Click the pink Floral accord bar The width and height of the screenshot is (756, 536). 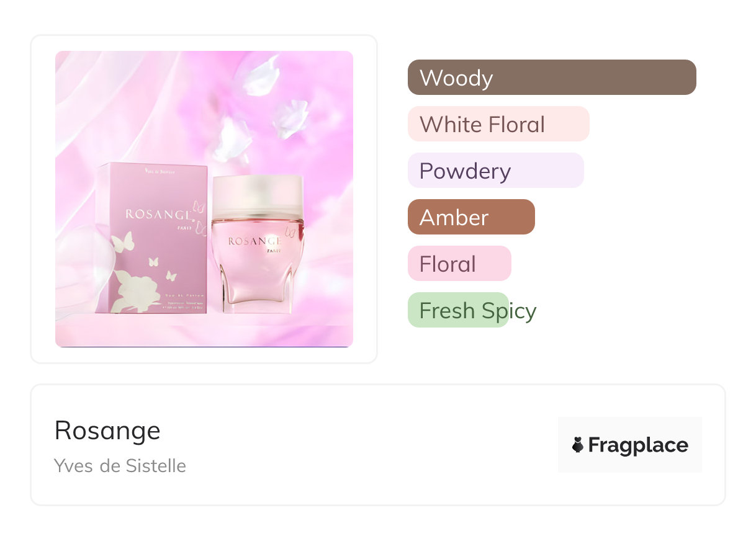tap(459, 264)
